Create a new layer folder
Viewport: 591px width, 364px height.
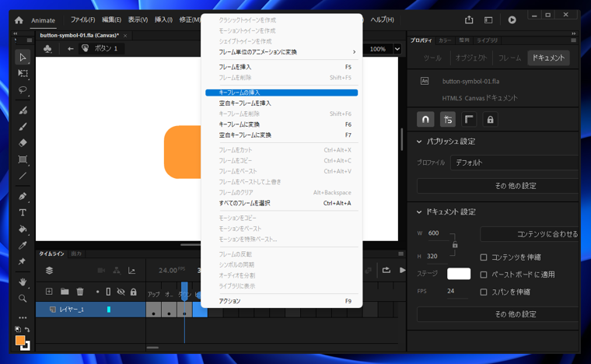pos(65,292)
